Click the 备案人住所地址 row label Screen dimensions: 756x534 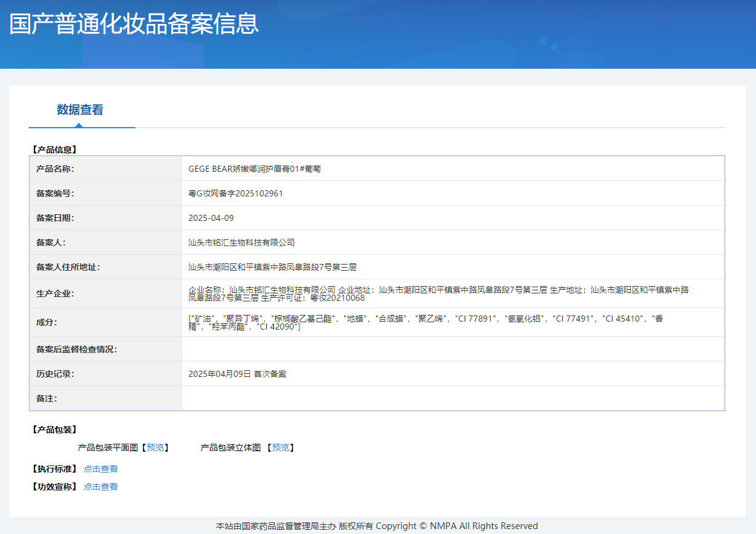point(67,267)
